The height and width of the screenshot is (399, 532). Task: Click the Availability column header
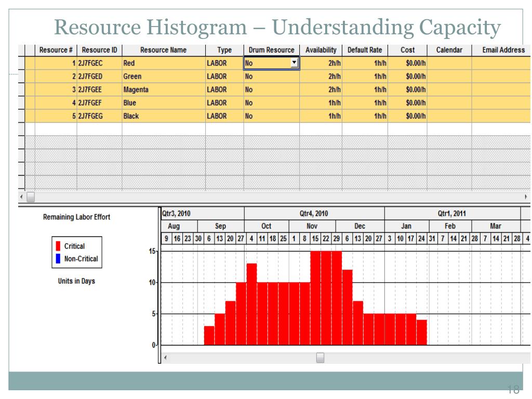(321, 50)
